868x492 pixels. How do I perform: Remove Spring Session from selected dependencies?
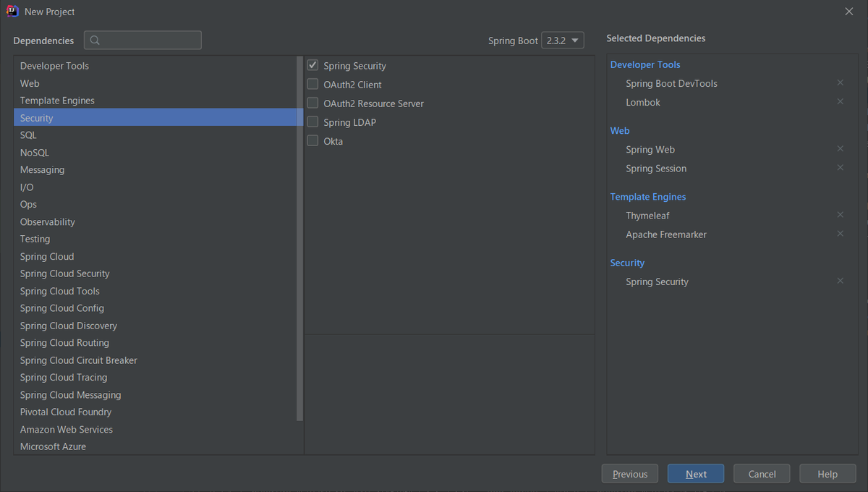click(840, 168)
